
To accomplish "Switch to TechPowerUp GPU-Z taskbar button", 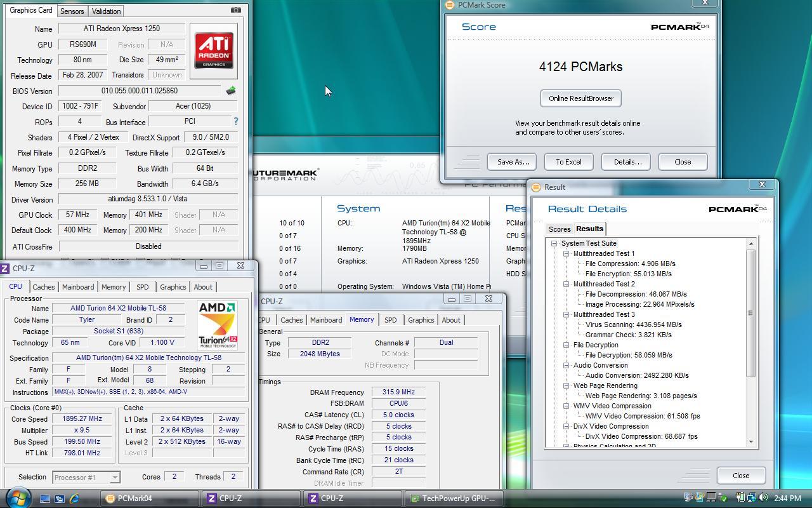I will pos(455,498).
